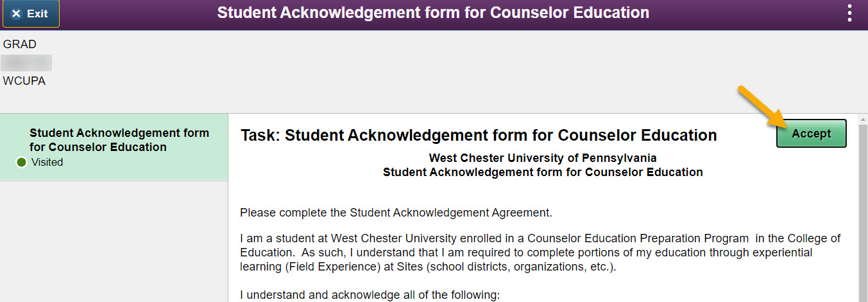Screen dimensions: 868x302
Task: Click the Exit button
Action: click(x=31, y=13)
